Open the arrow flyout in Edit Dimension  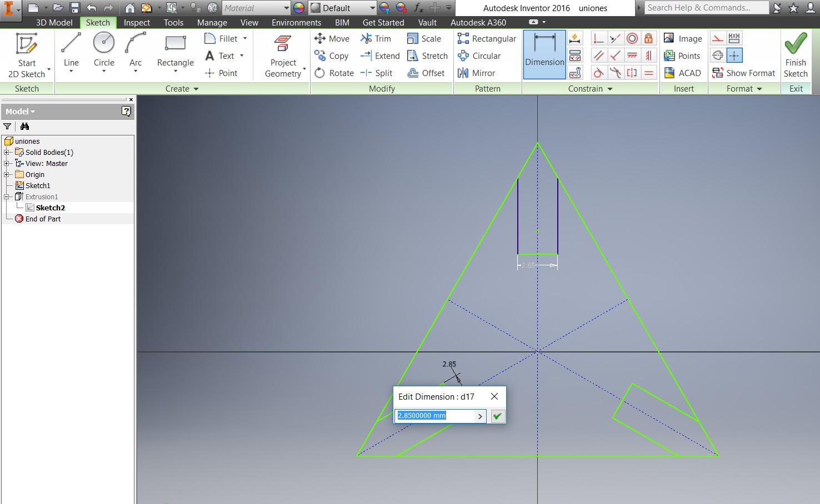tap(480, 416)
